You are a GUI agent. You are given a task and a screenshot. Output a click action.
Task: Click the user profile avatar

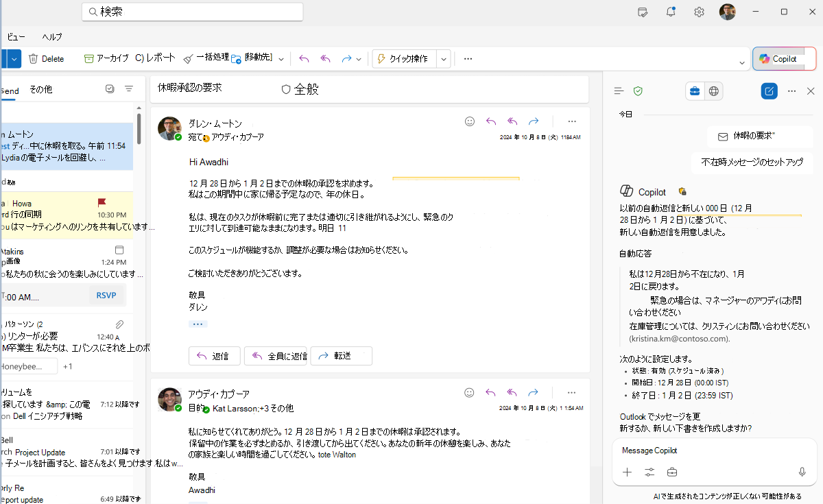coord(727,12)
